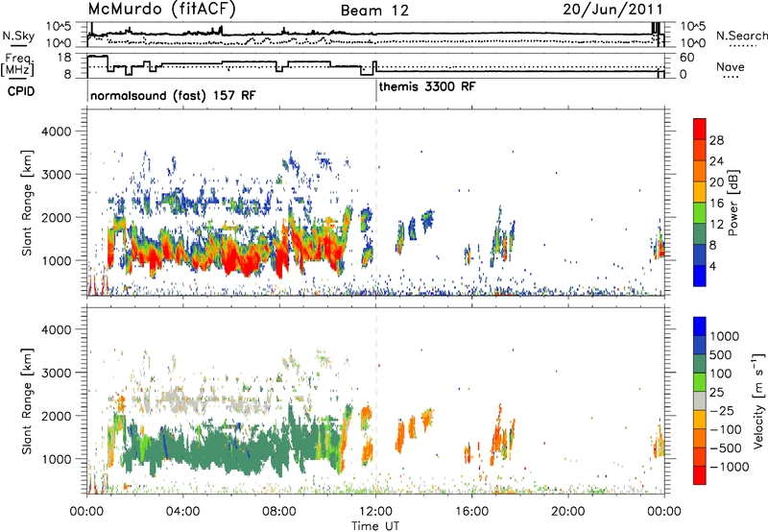The image size is (768, 532).
Task: Select the 'Freq. [MHz]' axis label
Action: click(x=18, y=64)
